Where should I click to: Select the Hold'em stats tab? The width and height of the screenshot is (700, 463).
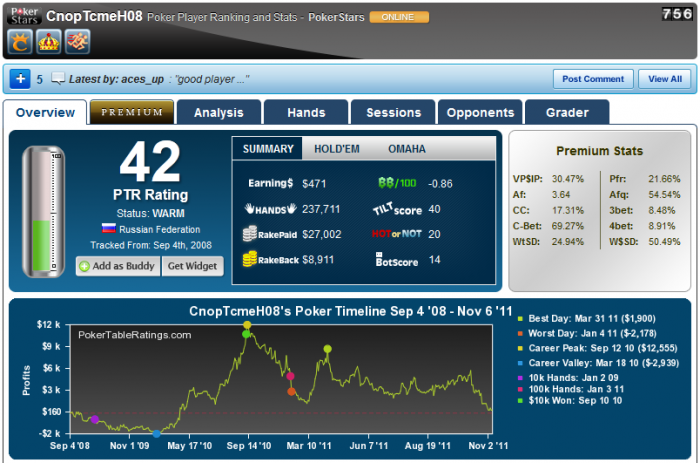click(337, 149)
